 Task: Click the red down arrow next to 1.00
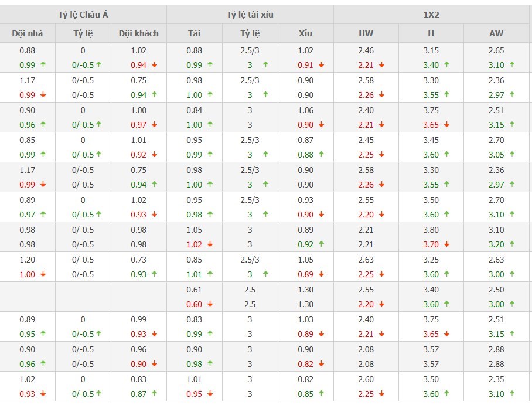[x=43, y=274]
